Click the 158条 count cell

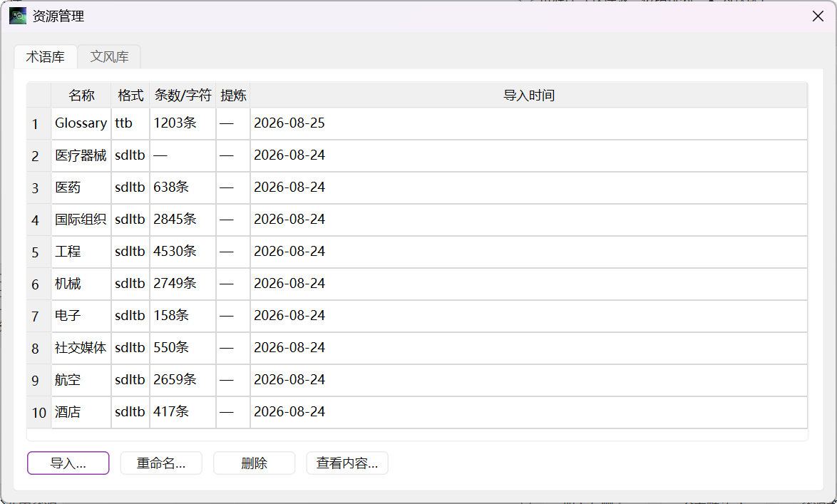click(183, 316)
